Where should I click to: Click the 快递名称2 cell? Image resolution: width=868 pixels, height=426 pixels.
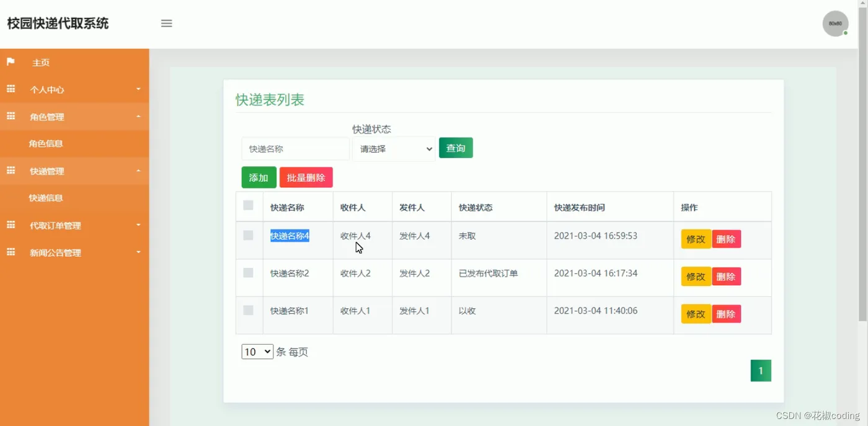(290, 273)
